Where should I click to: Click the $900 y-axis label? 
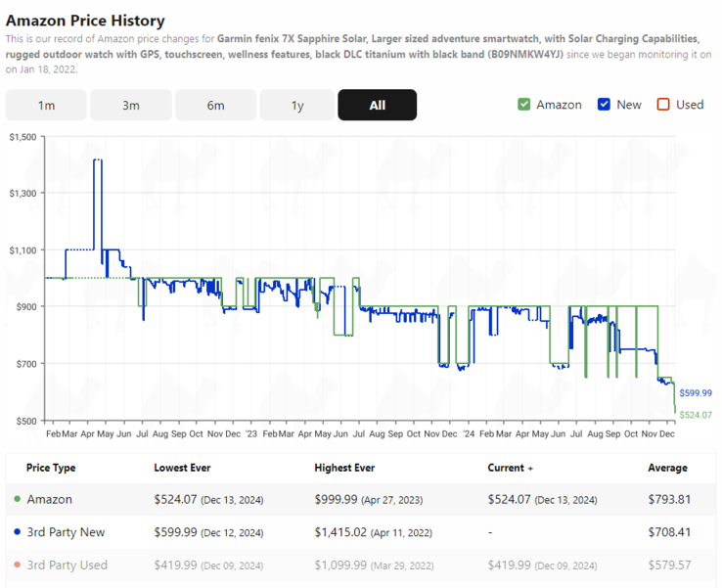tap(26, 307)
